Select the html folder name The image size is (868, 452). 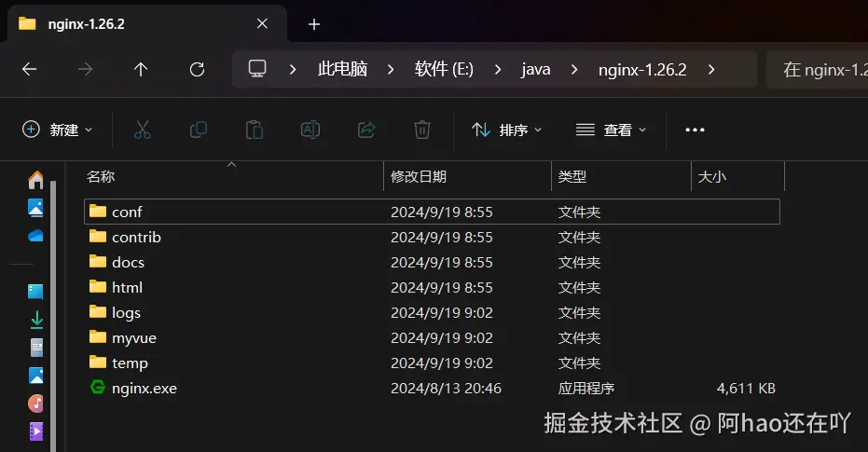tap(128, 287)
